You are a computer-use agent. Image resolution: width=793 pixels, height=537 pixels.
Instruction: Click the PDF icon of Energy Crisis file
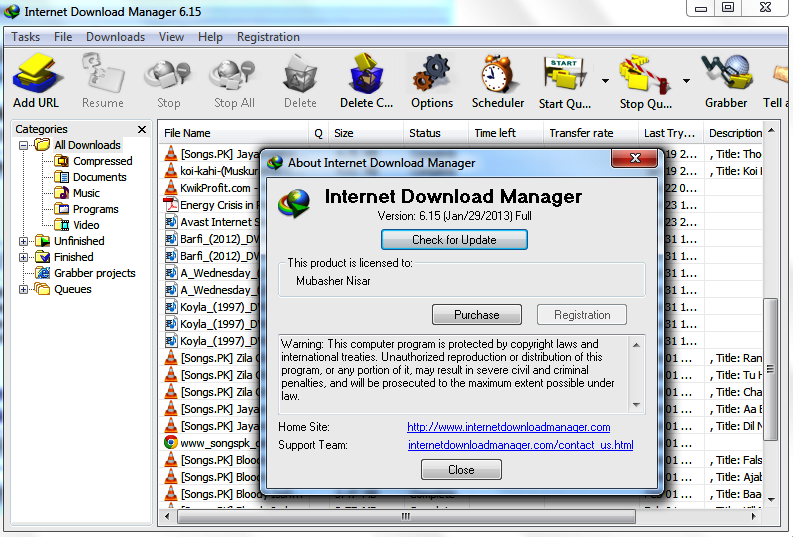(x=171, y=205)
